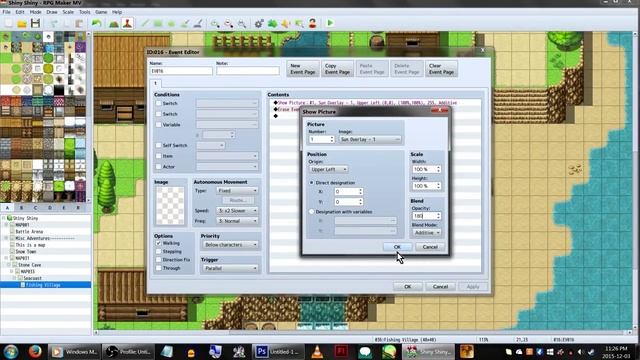Click the Actual Size zoom icon
The height and width of the screenshot is (360, 640).
point(242,23)
